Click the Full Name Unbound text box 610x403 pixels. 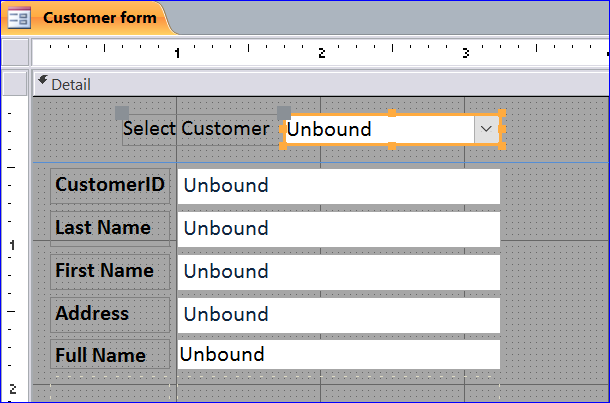[x=338, y=354]
